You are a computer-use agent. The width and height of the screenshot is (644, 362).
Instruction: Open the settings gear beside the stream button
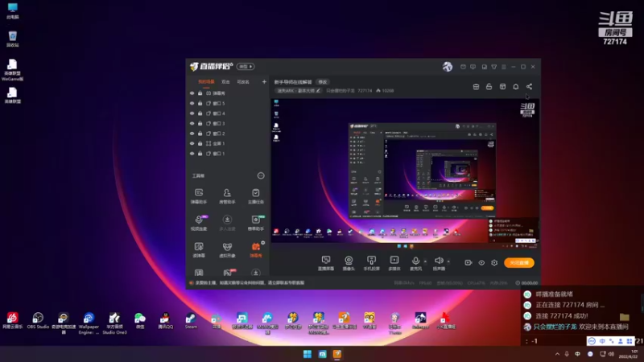tap(494, 263)
